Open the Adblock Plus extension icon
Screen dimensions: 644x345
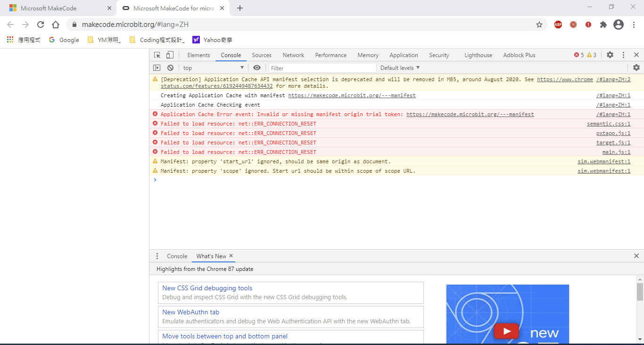tap(558, 25)
